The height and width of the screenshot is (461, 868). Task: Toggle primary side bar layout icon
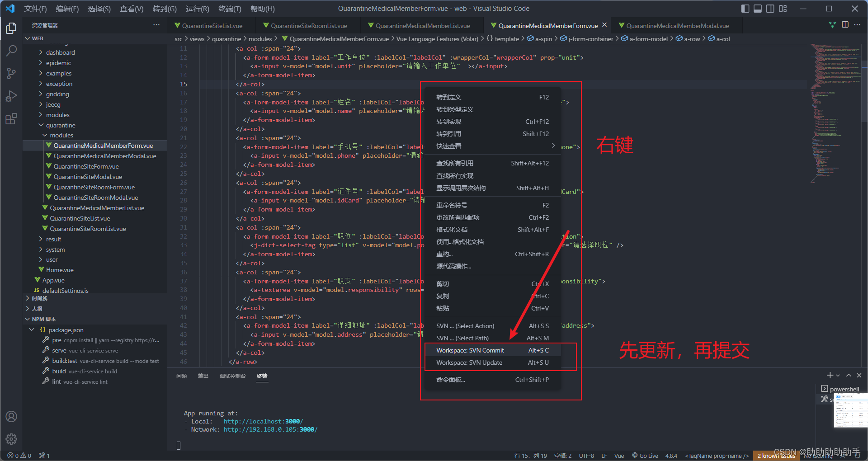point(745,9)
